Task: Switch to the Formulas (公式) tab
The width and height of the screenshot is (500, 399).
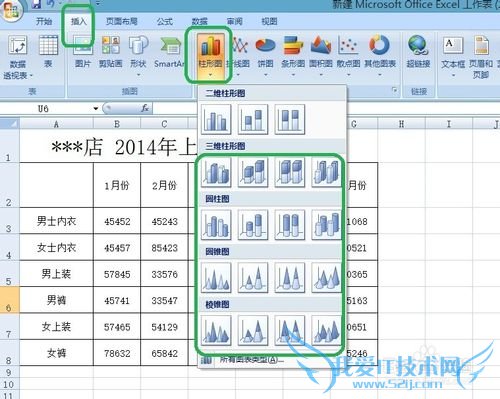Action: pyautogui.click(x=165, y=22)
